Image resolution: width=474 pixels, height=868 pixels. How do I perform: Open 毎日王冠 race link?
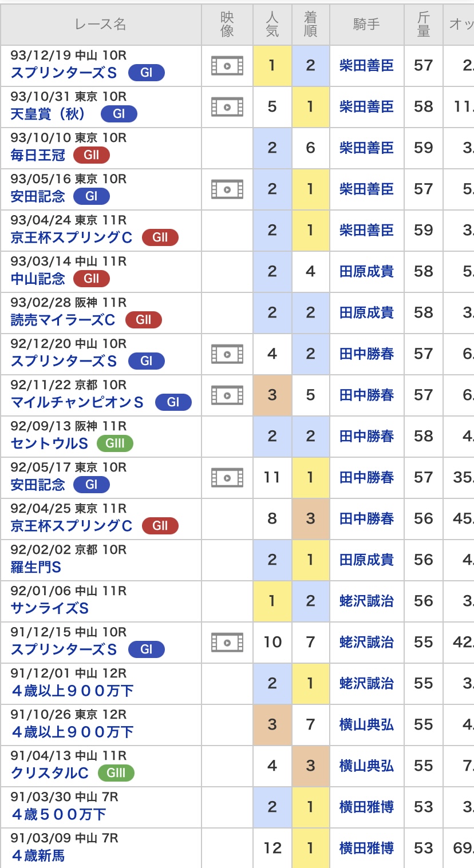tap(38, 155)
